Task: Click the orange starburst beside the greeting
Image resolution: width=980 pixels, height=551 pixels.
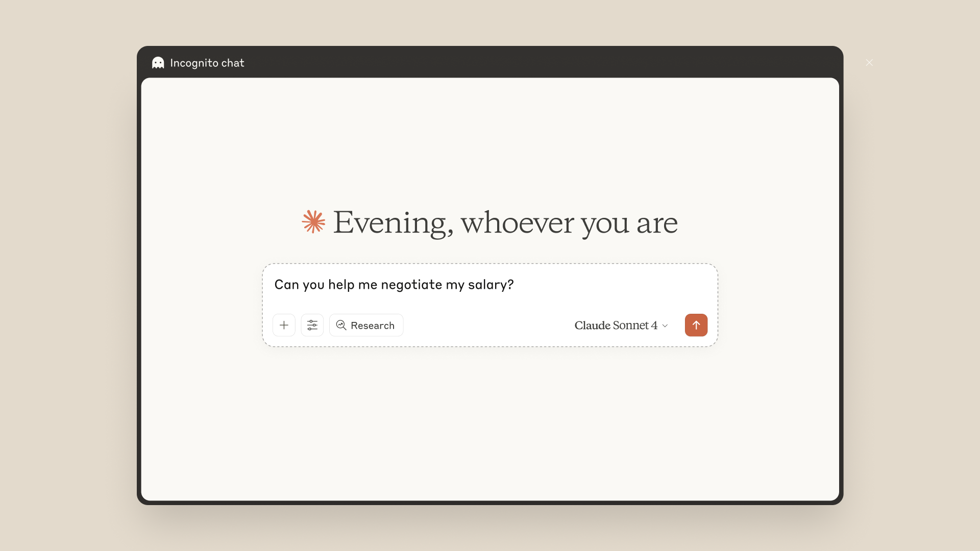Action: 313,221
